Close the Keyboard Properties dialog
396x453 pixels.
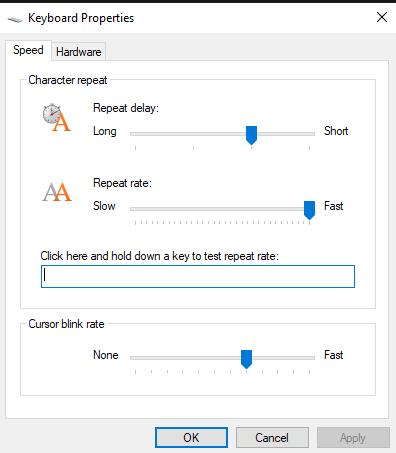pos(382,17)
